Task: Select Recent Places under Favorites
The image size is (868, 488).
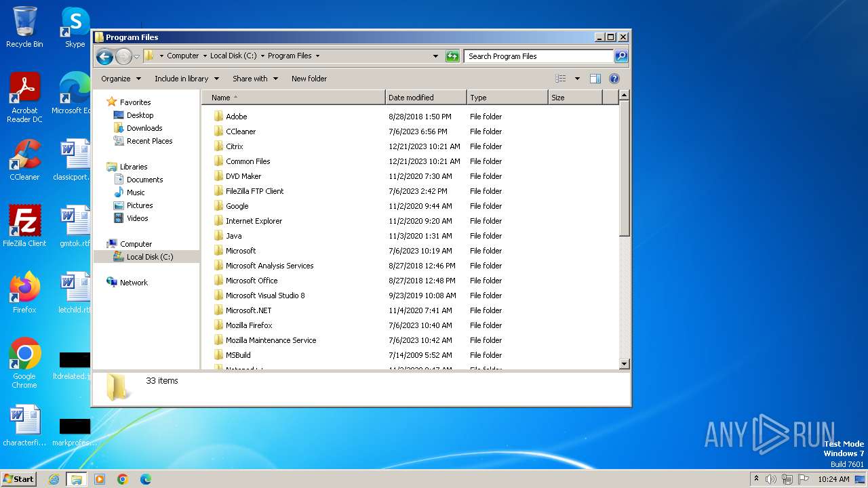Action: pyautogui.click(x=149, y=141)
